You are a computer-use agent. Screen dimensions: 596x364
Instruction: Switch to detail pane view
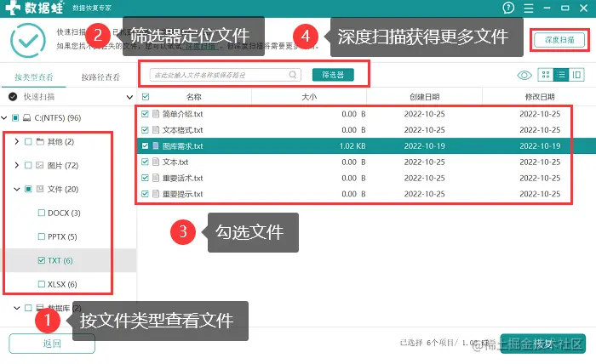point(576,75)
